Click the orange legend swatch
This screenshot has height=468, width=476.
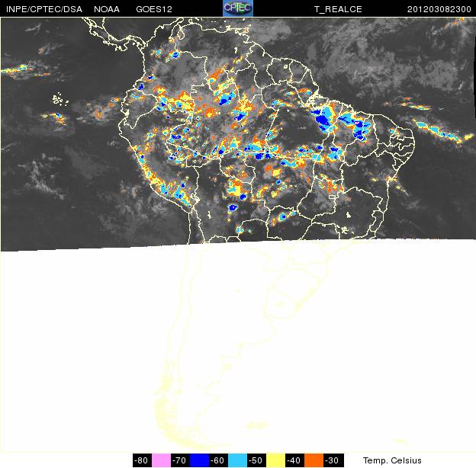tap(314, 460)
